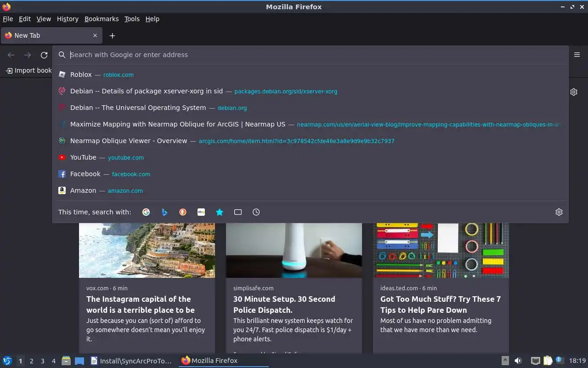Search this time with eBay icon
588x368 pixels.
(201, 212)
